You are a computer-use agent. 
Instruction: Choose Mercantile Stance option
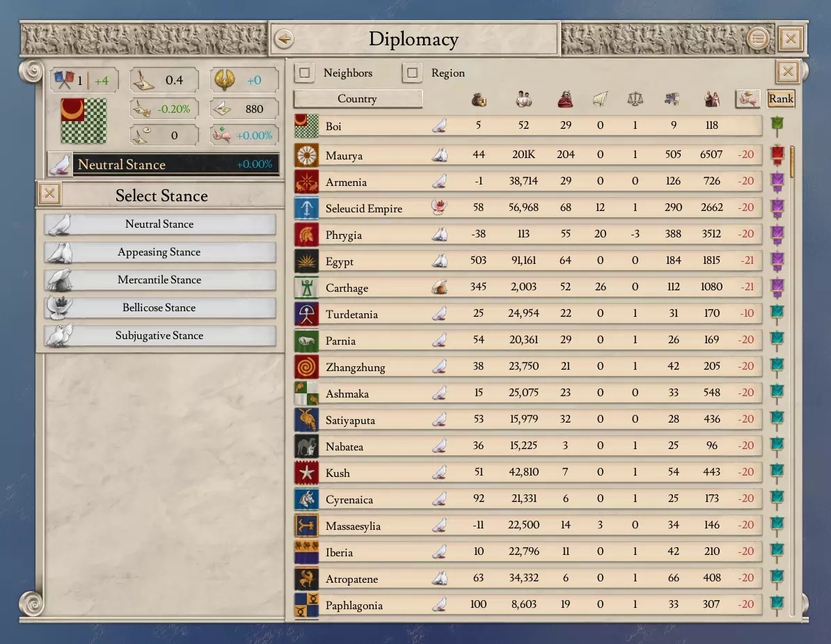159,280
